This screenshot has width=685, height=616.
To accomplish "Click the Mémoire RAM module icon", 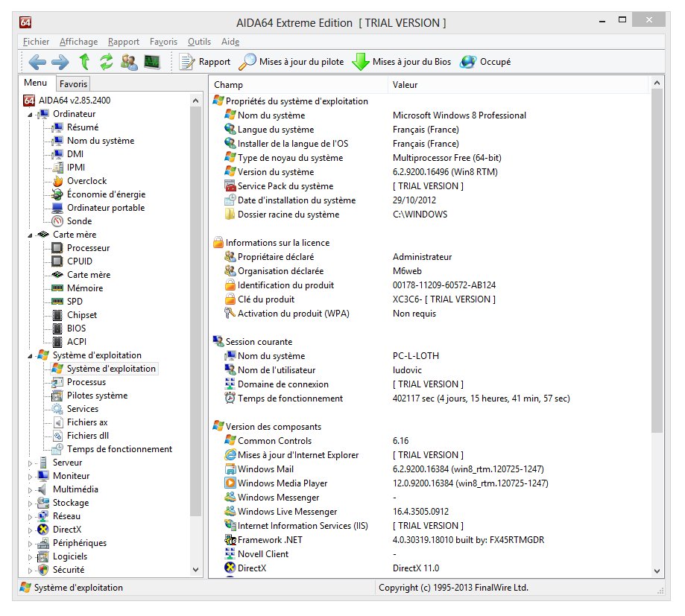I will [57, 288].
